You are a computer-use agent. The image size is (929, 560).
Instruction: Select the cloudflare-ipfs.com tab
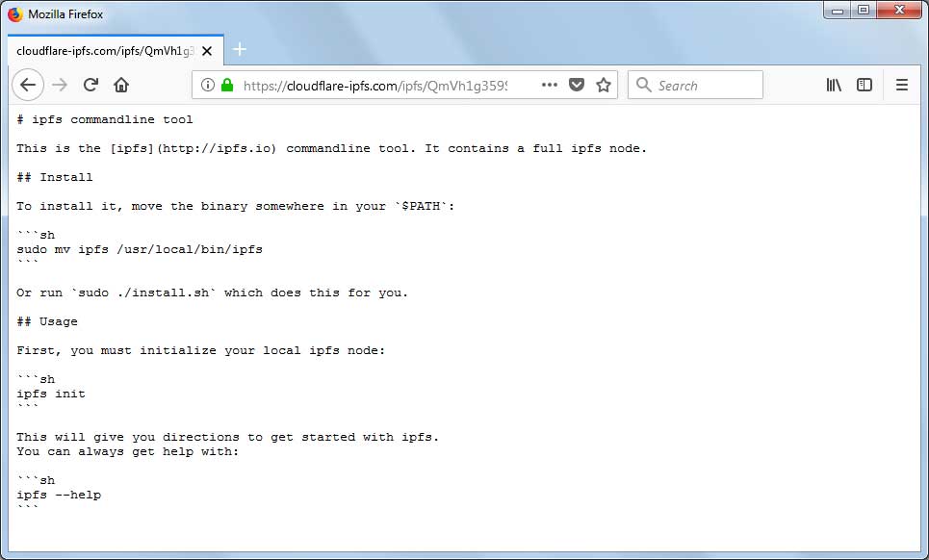click(x=116, y=50)
